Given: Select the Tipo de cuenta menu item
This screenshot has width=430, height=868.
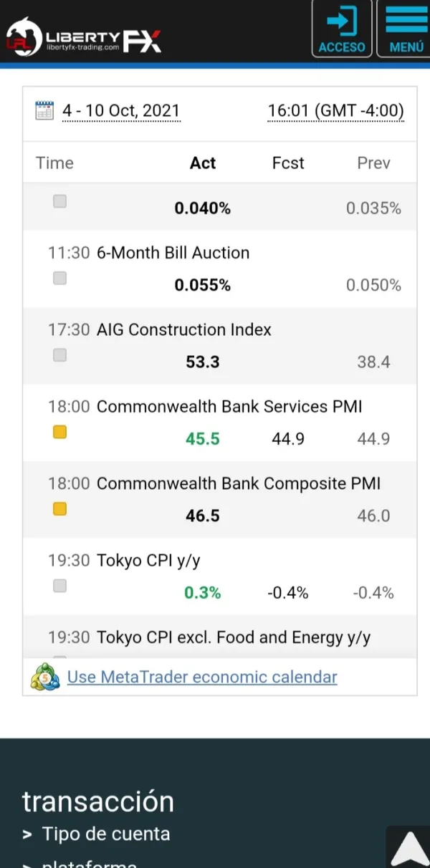Looking at the screenshot, I should (106, 834).
